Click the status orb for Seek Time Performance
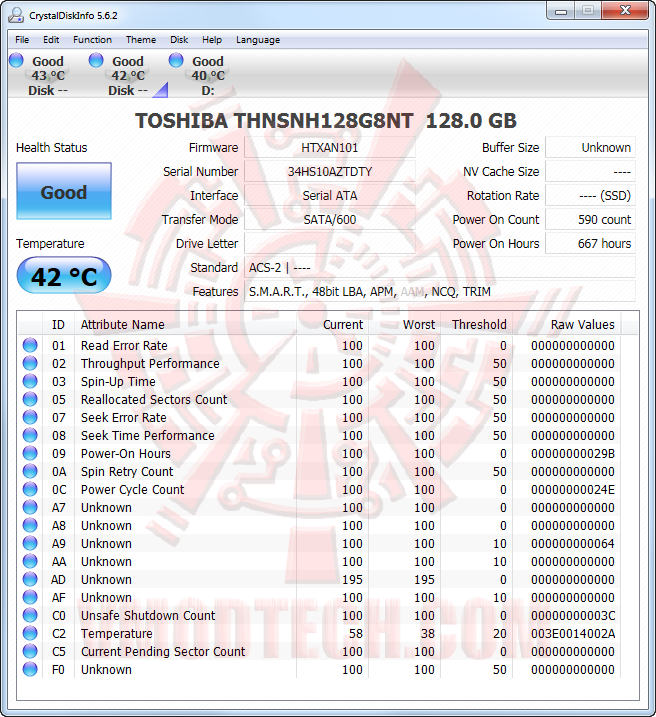The height and width of the screenshot is (717, 656). [30, 435]
